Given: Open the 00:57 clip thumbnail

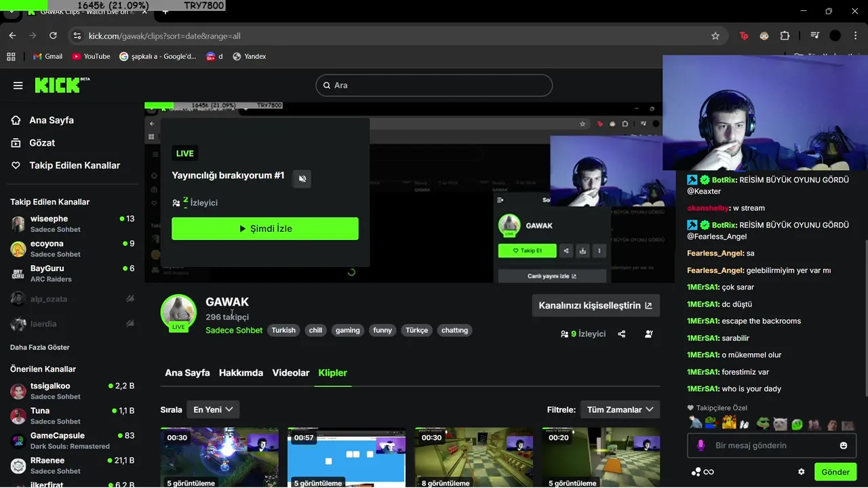Looking at the screenshot, I should 347,457.
